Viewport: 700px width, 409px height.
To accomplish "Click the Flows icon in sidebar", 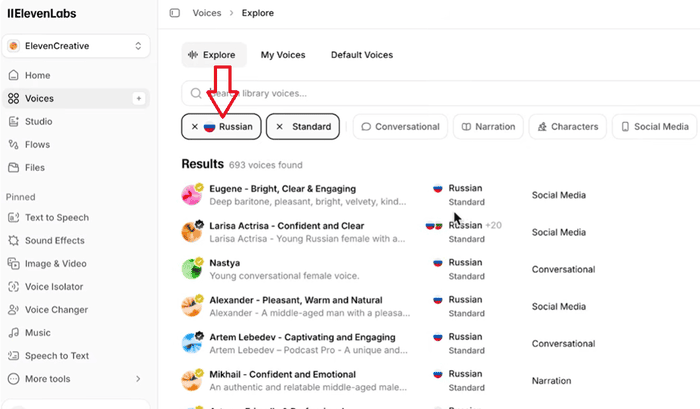I will [14, 145].
